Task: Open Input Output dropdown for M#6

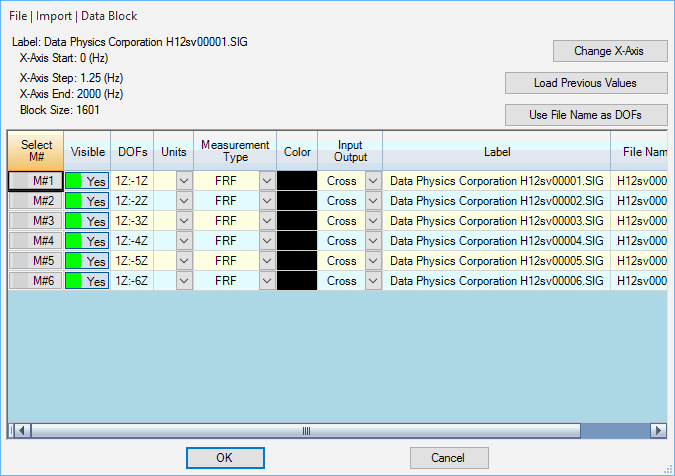Action: (x=373, y=281)
